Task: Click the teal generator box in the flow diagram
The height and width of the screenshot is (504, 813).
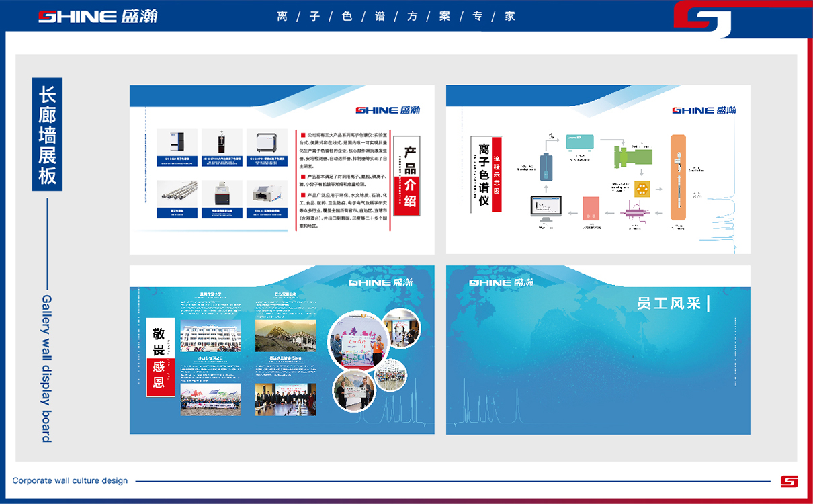Action: [x=579, y=142]
